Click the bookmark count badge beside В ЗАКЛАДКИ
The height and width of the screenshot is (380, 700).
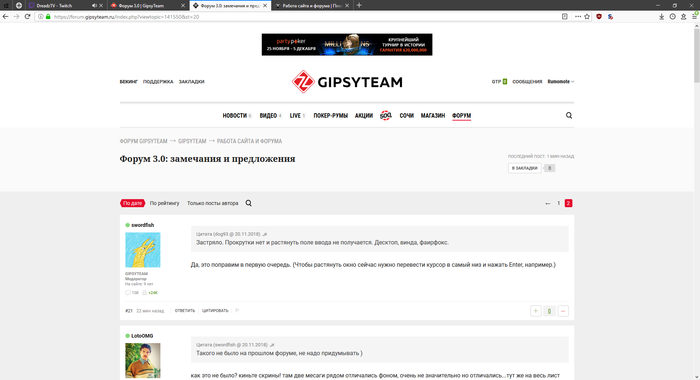(x=550, y=168)
